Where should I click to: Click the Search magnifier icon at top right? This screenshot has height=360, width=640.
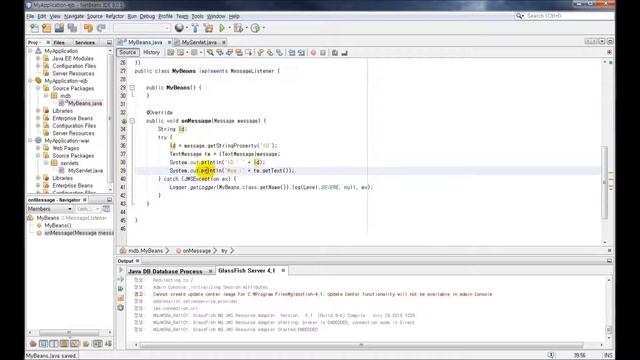click(x=519, y=16)
